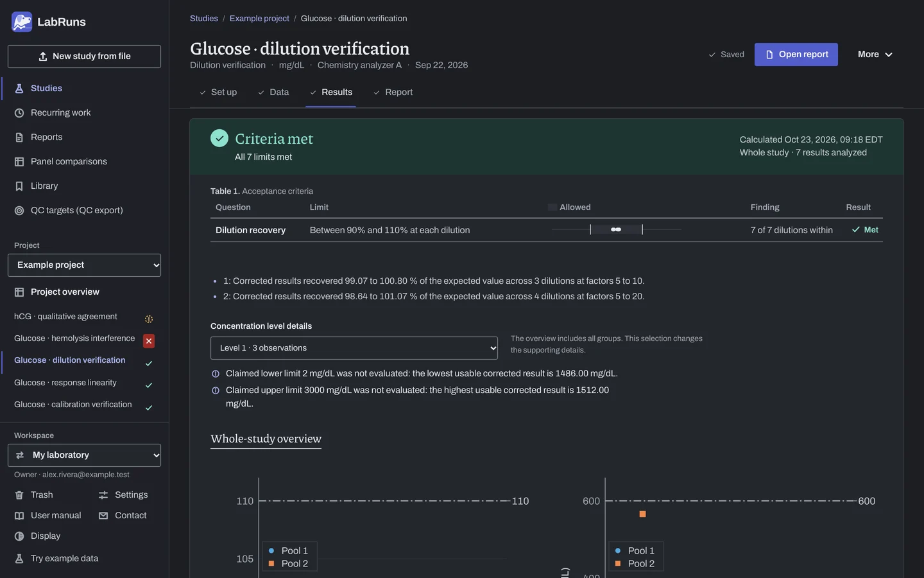Open hCG · qualitative agreement study
Screen dimensions: 924x578
point(65,317)
